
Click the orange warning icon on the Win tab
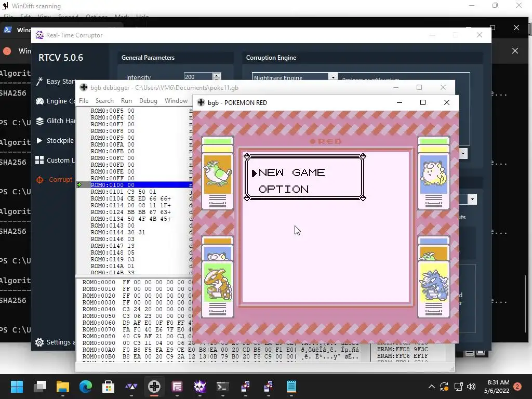coord(7,51)
